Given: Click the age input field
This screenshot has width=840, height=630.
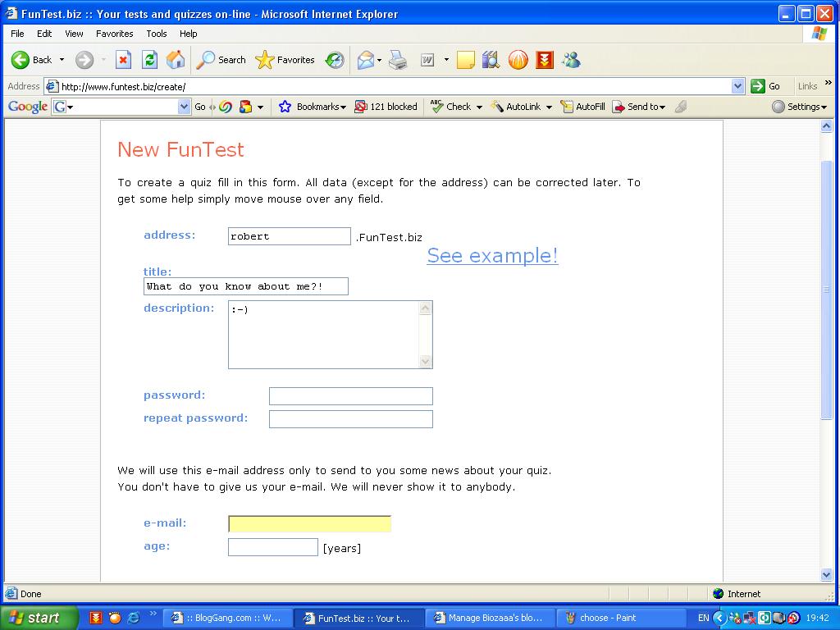Looking at the screenshot, I should coord(272,547).
